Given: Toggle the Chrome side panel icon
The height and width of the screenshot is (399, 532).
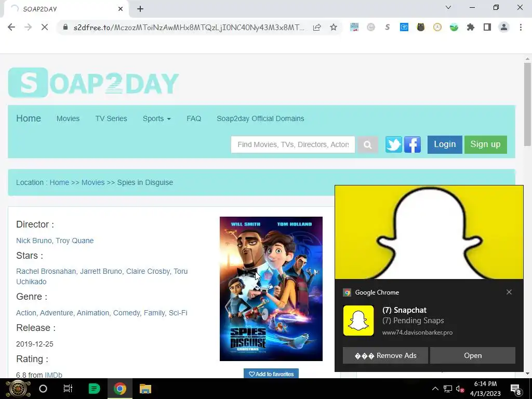Looking at the screenshot, I should 487,27.
